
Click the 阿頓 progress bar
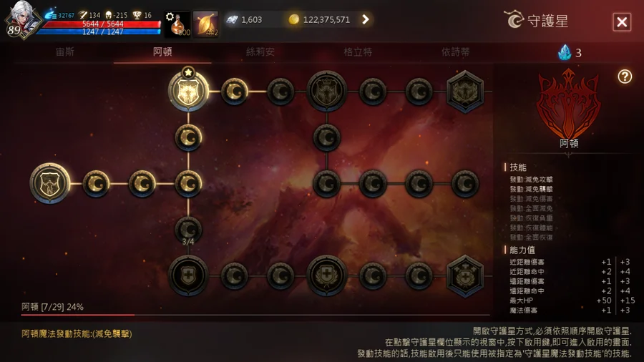coord(255,315)
